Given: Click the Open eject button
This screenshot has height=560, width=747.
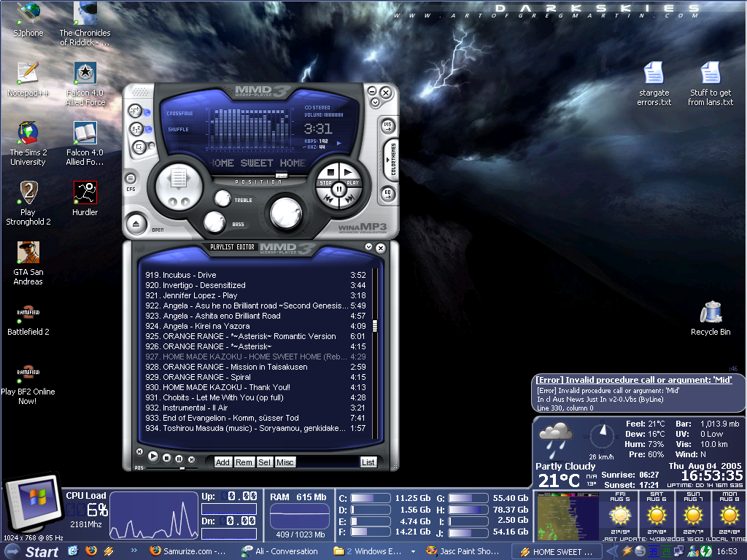Looking at the screenshot, I should (x=136, y=223).
